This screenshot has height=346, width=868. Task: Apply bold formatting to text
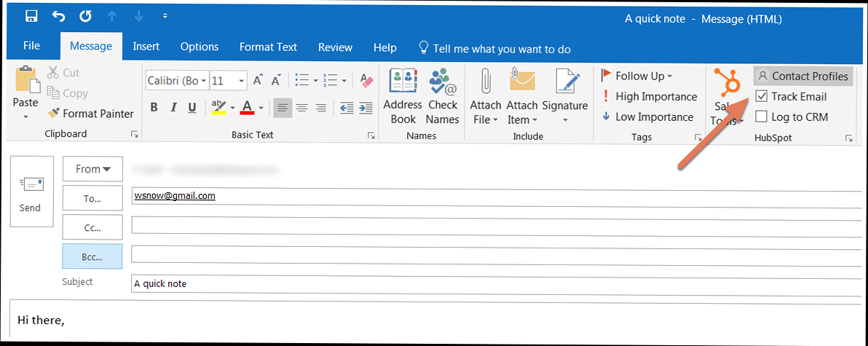pos(154,108)
